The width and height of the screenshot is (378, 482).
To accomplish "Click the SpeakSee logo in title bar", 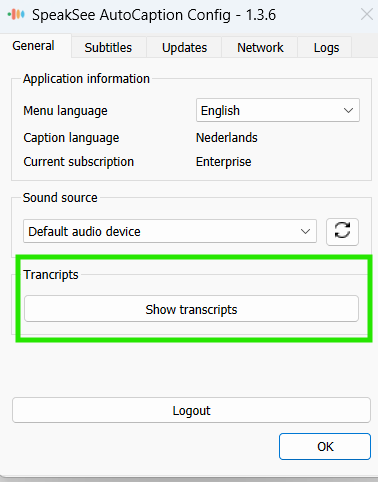I will click(16, 14).
